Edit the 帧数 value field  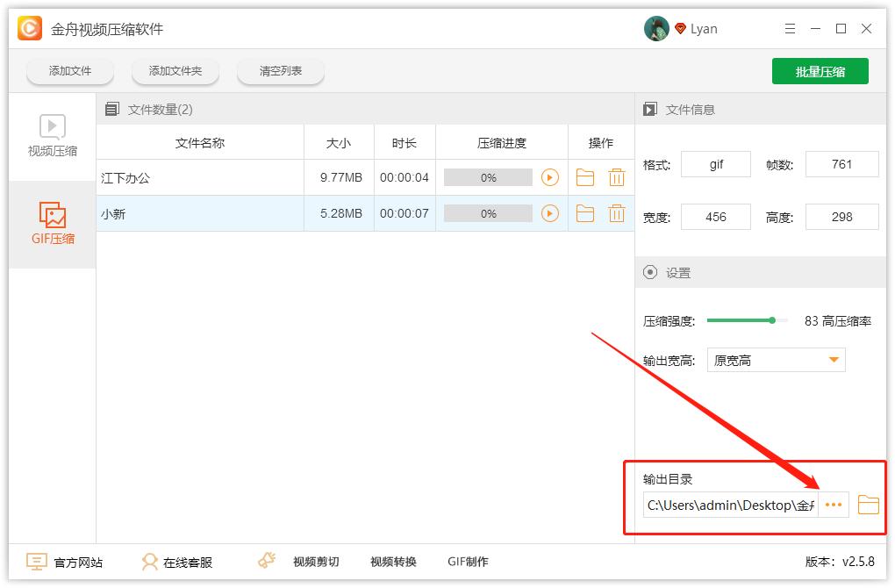pyautogui.click(x=841, y=163)
